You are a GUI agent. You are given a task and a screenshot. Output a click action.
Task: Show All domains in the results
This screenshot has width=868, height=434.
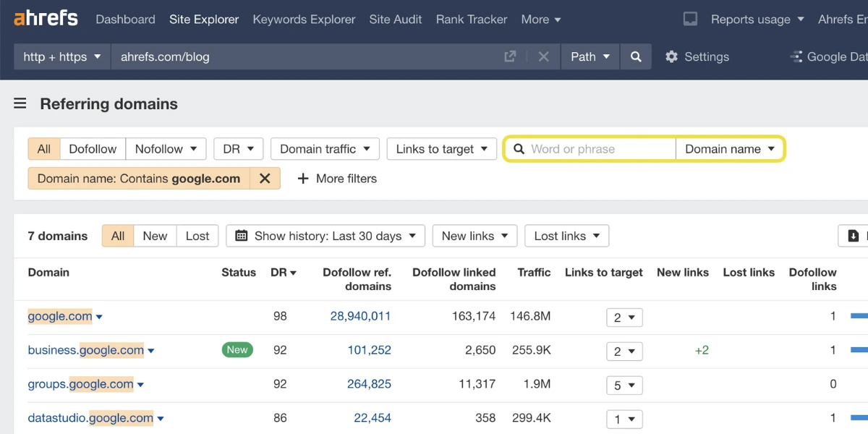(118, 236)
